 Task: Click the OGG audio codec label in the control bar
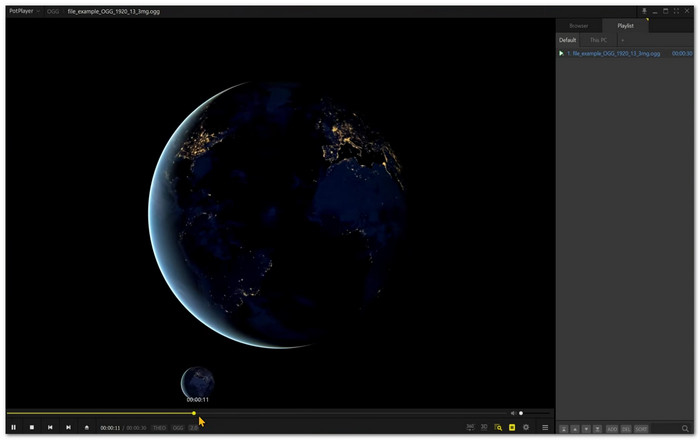point(178,428)
